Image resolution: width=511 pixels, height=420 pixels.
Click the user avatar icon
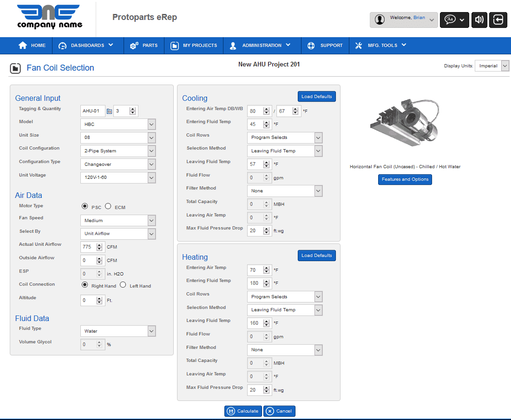tap(380, 20)
